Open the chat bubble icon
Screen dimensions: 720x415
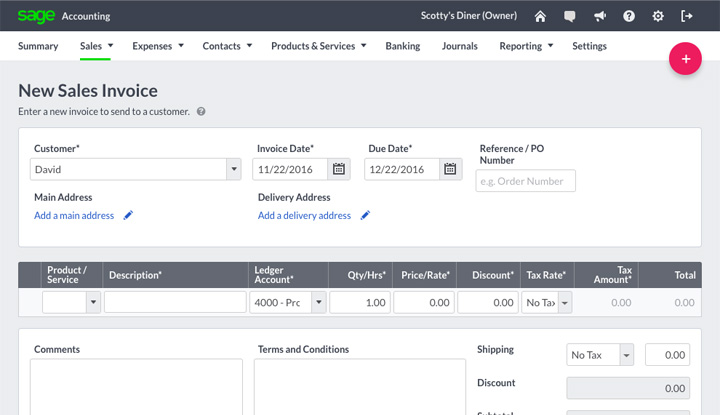[x=569, y=17]
